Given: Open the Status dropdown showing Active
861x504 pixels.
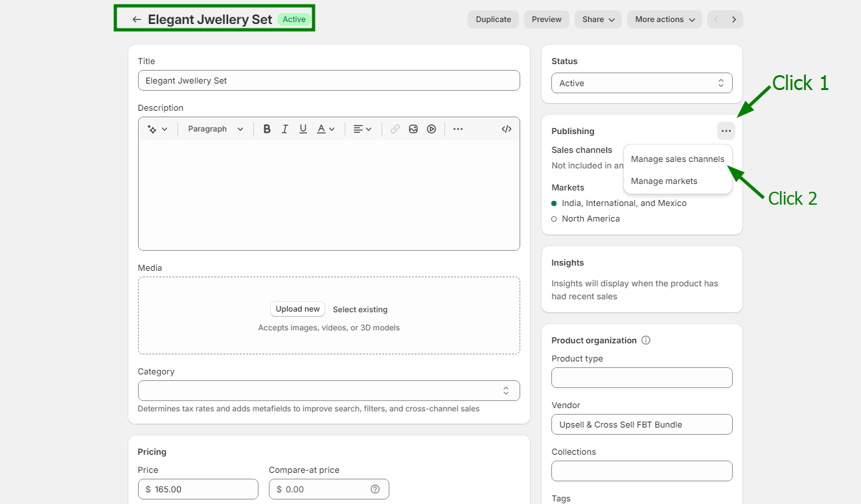Looking at the screenshot, I should [x=641, y=83].
